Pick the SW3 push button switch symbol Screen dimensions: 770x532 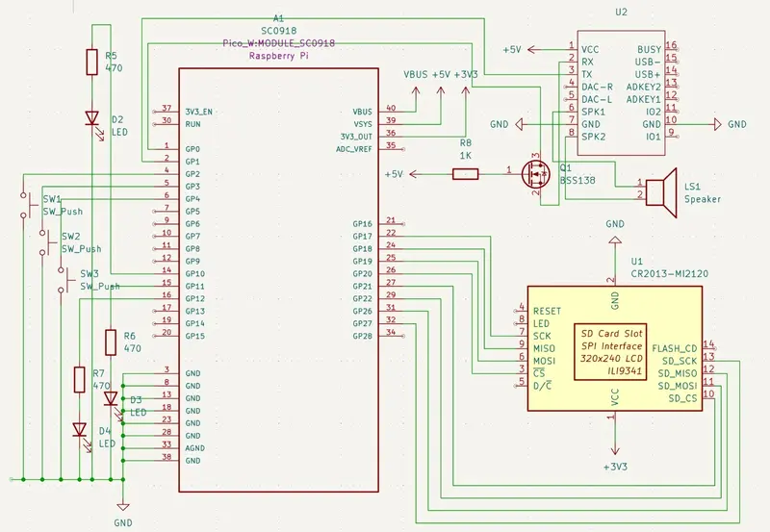click(x=65, y=280)
